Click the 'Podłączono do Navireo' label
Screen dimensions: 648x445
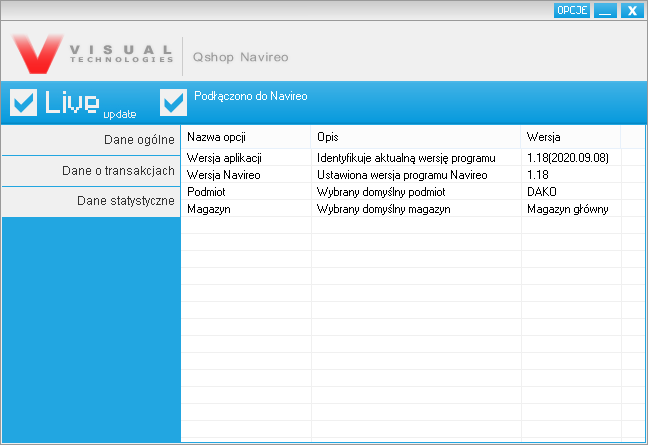pos(250,96)
